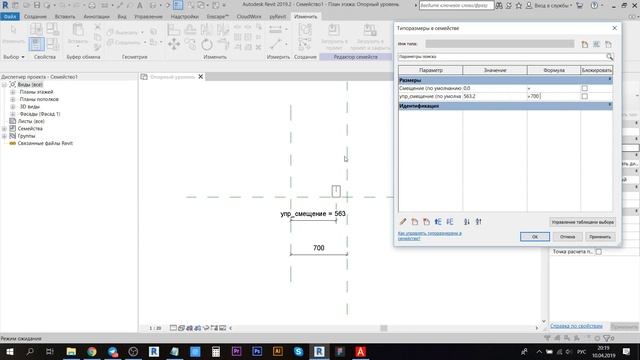640x360 pixels.
Task: Click the value cell showing 563.2
Action: pos(495,96)
